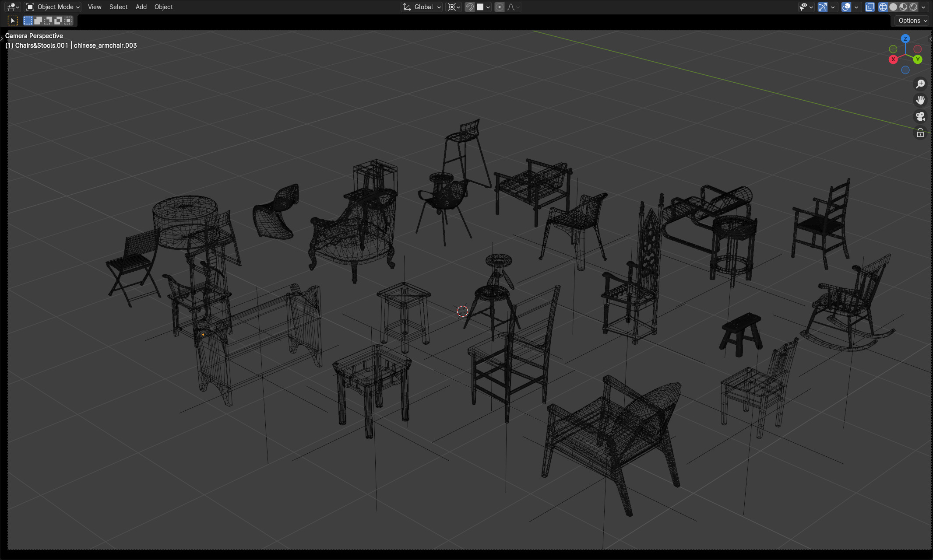The image size is (933, 560).
Task: Click the zoom view magnifier icon
Action: click(920, 84)
